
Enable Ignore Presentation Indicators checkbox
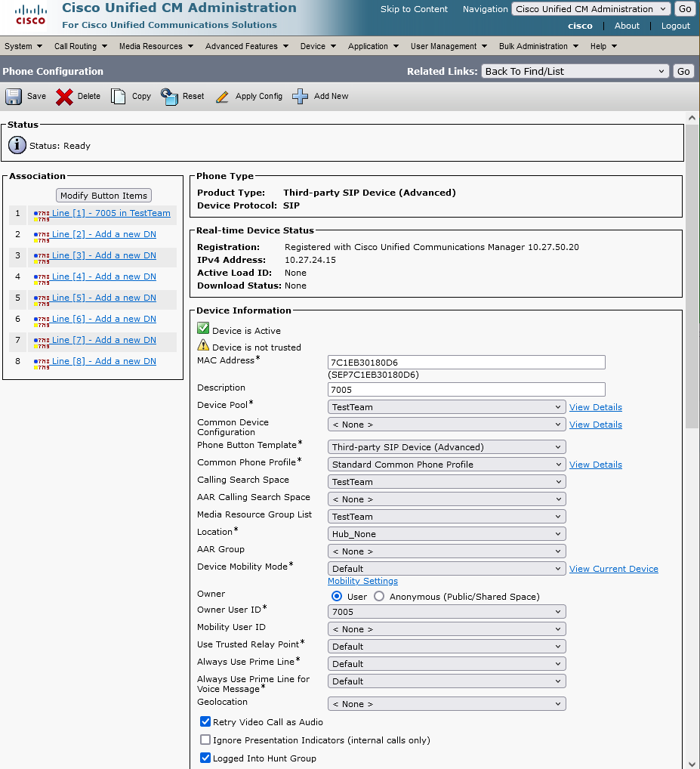205,740
